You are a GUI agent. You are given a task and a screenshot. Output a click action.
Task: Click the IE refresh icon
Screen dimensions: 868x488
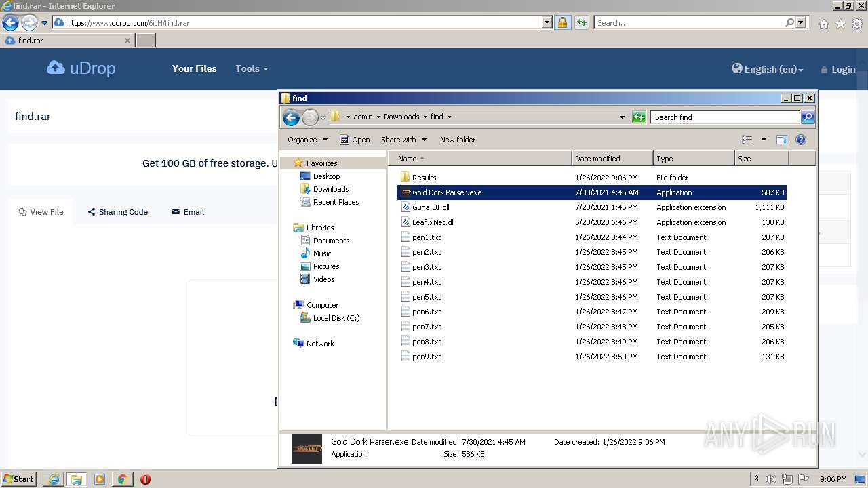click(x=581, y=22)
